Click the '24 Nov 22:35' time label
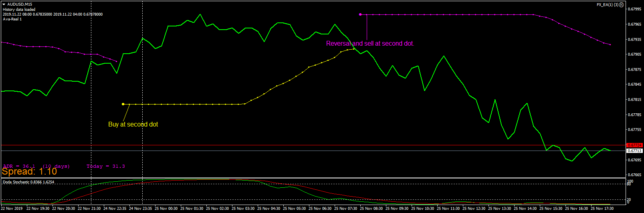Screen dimensions: 644x213 click(115, 208)
